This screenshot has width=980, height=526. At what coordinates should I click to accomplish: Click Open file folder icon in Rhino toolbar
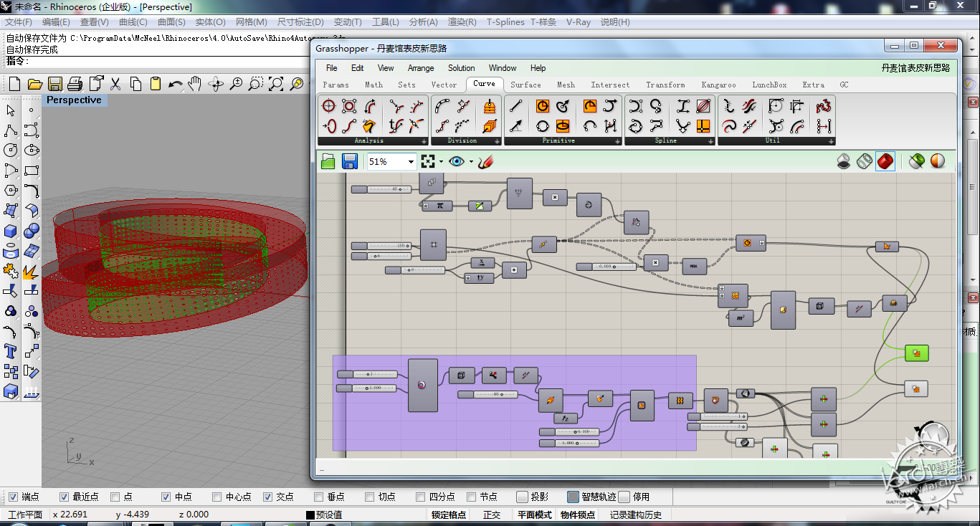[x=34, y=84]
